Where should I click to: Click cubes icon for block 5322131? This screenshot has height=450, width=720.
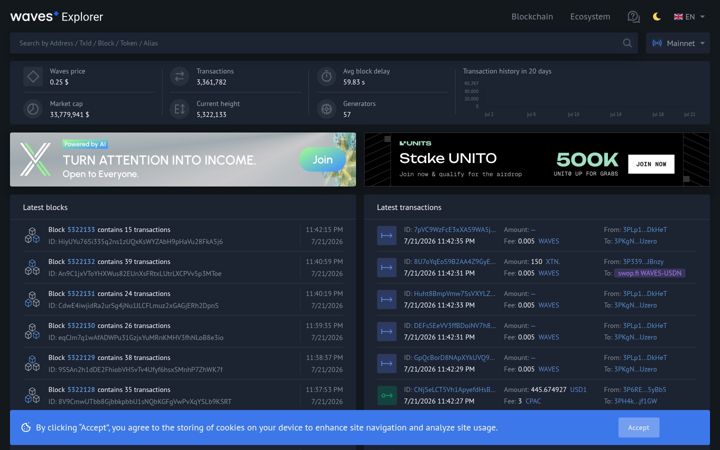(32, 299)
